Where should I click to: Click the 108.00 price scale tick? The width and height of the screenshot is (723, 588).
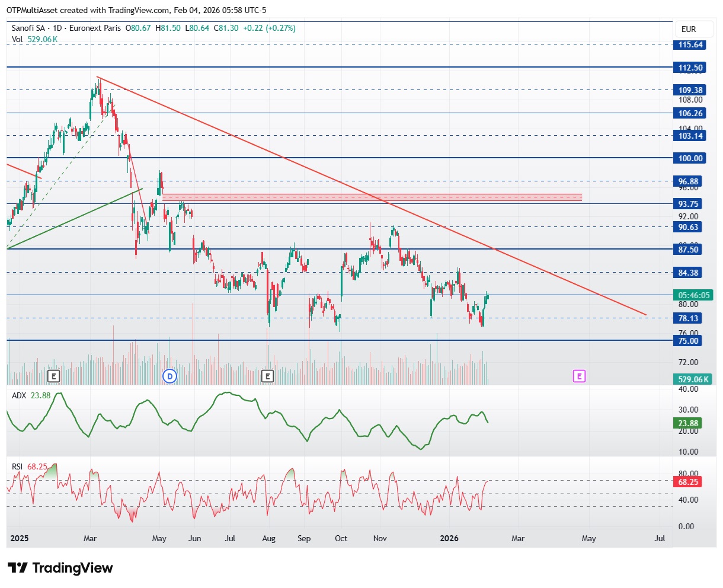[x=690, y=100]
